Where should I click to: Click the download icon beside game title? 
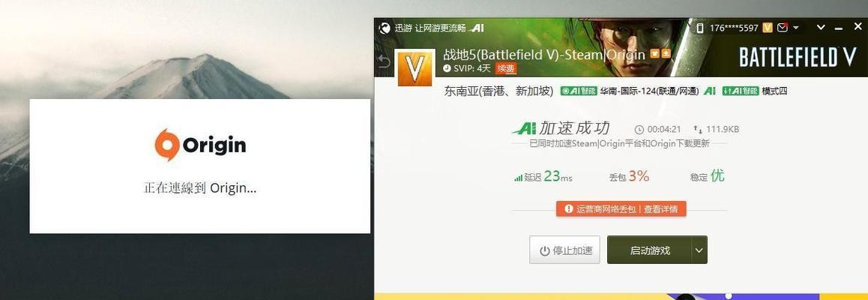666,54
